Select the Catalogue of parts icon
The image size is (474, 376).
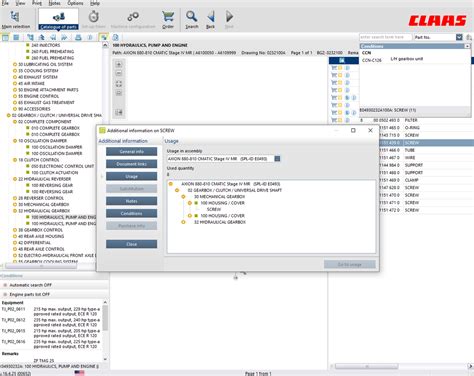click(58, 19)
